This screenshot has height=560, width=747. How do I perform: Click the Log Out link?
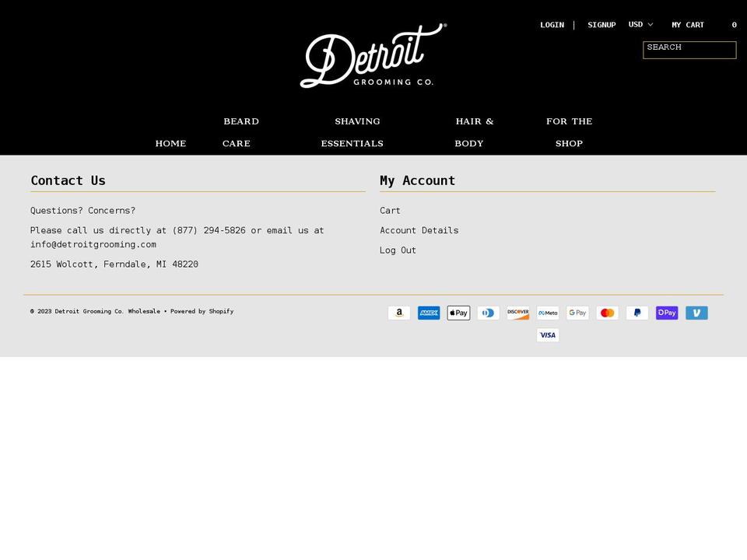(398, 250)
